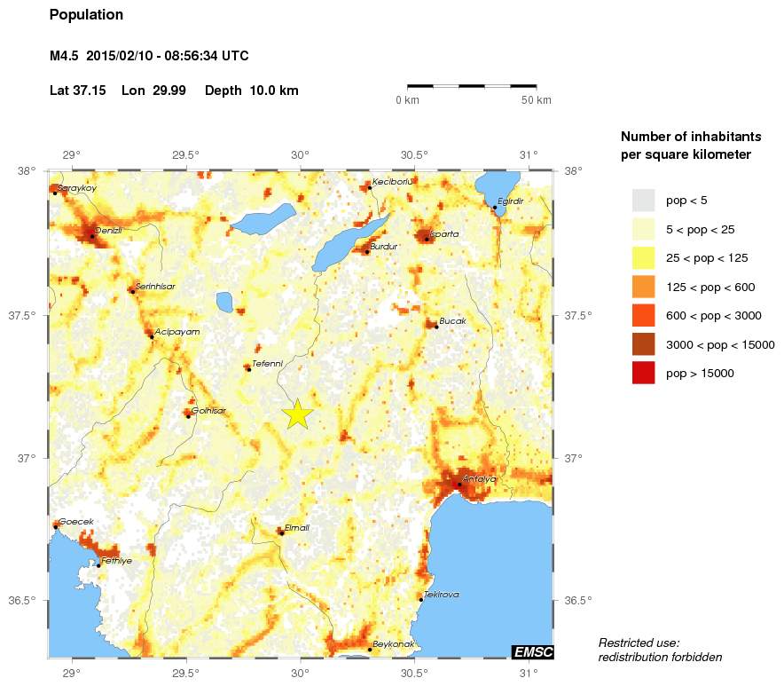Click the 125 < pop < 600 orange swatch
The image size is (784, 686).
(643, 287)
